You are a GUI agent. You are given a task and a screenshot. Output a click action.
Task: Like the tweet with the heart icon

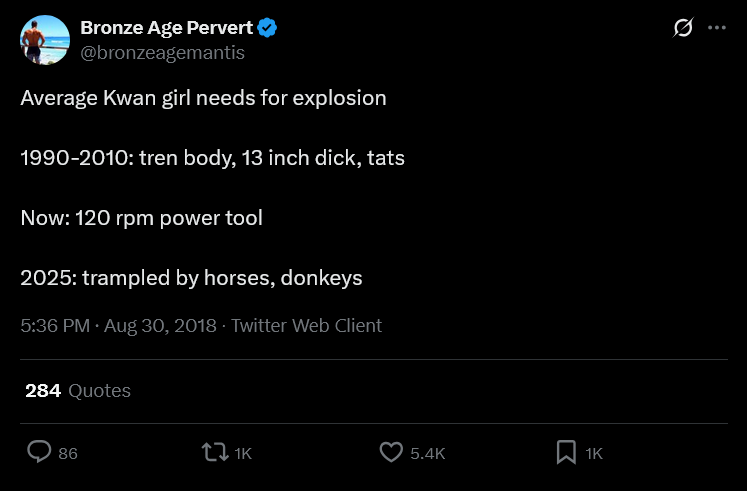click(x=391, y=452)
